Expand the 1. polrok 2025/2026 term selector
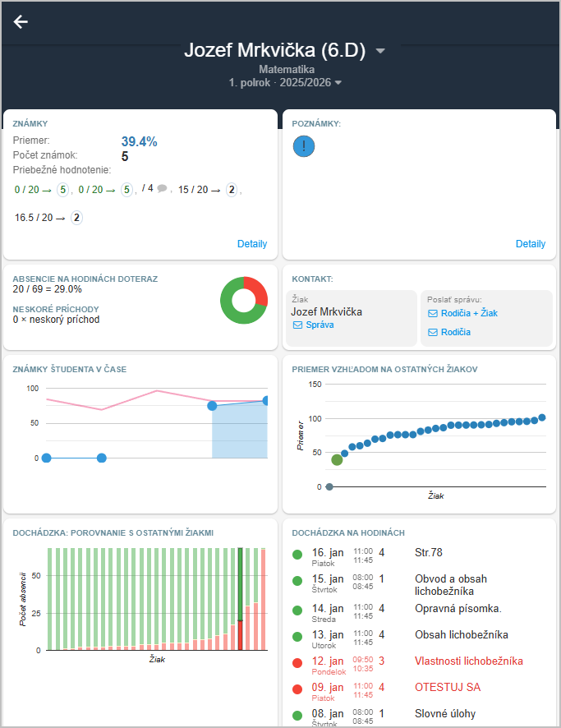Viewport: 561px width, 728px height. point(338,83)
